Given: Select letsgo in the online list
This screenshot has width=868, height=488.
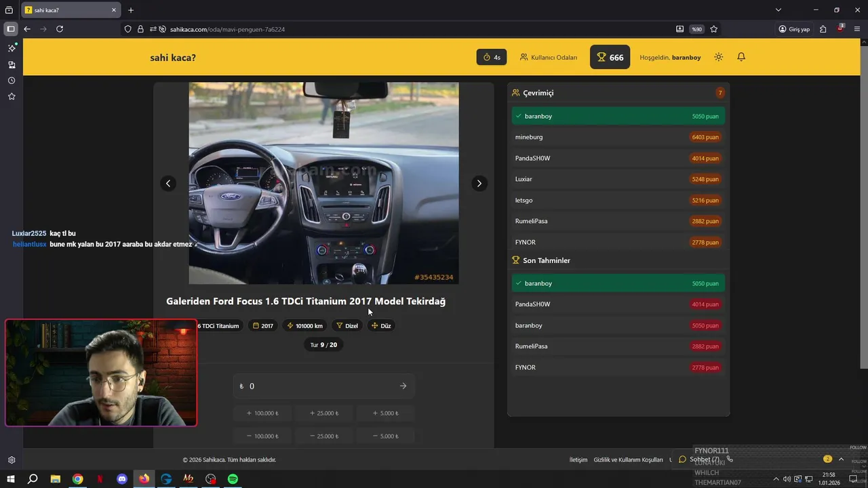Looking at the screenshot, I should pos(618,200).
